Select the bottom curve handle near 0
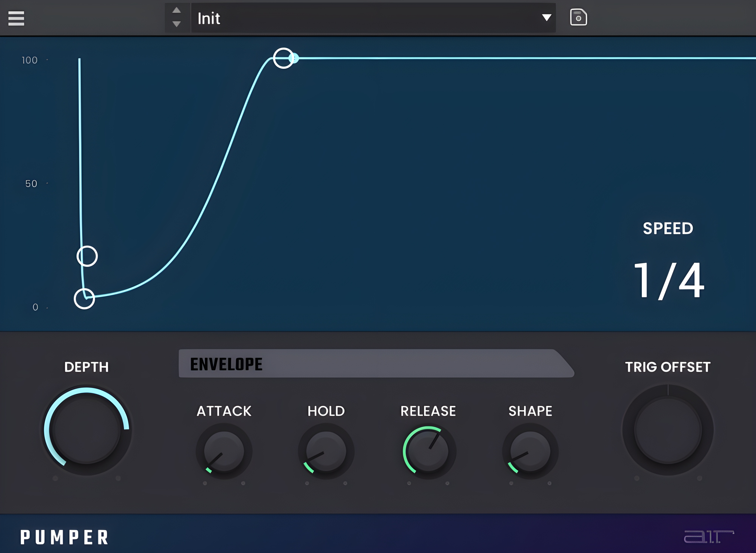Viewport: 756px width, 553px height. click(84, 299)
